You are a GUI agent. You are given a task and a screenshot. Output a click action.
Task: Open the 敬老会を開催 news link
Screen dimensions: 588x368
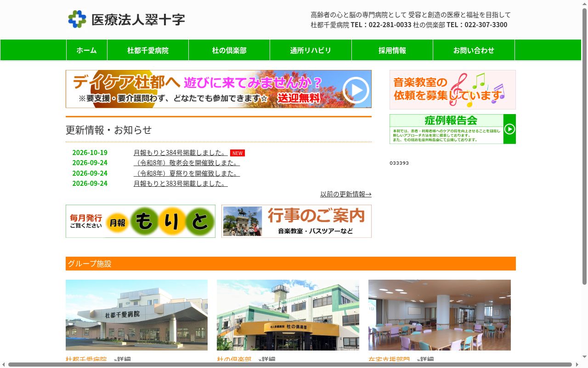pyautogui.click(x=187, y=163)
